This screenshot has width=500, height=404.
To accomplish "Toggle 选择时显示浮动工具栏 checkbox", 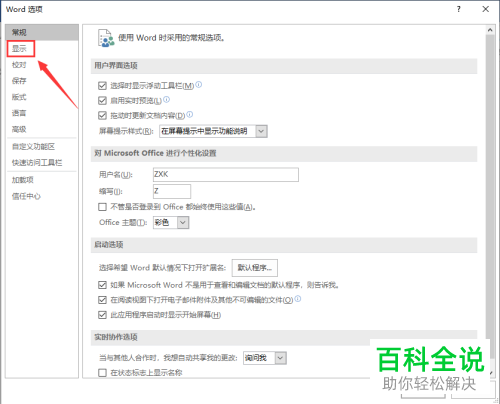I will point(102,86).
